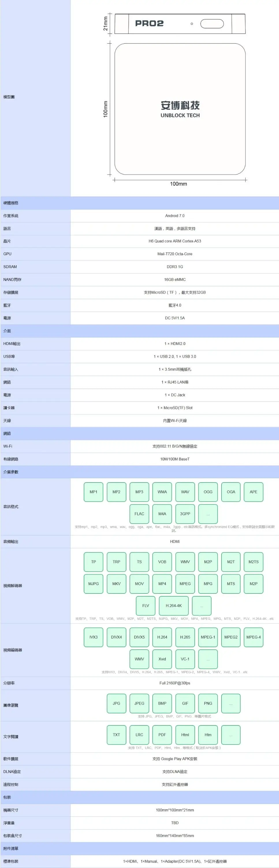The width and height of the screenshot is (279, 868).
Task: Click the 介質參數 section header
Action: click(x=140, y=472)
